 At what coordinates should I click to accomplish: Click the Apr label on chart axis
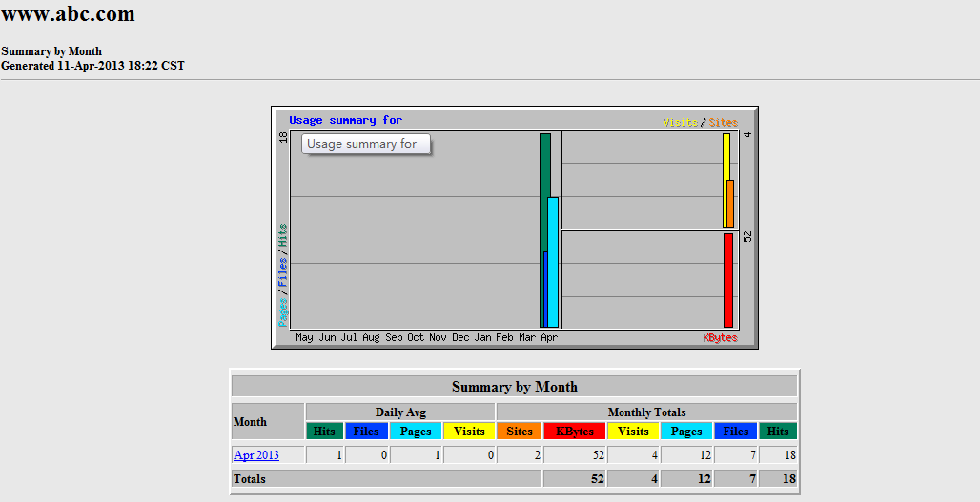[549, 337]
